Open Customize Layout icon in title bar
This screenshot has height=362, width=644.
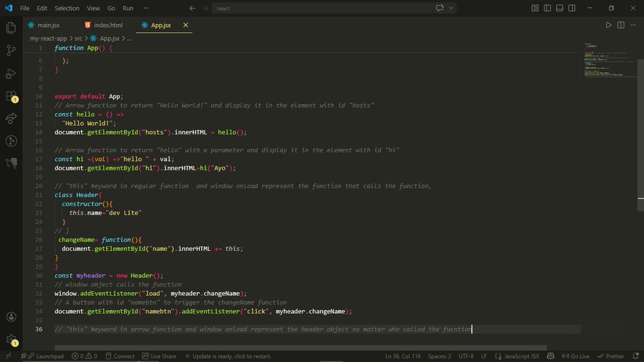coord(535,8)
